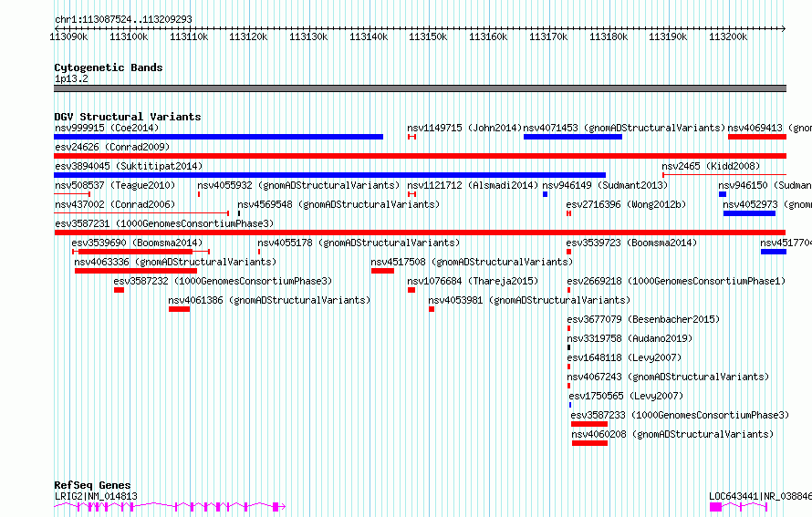Click the nsv4060208 red variant bar
The width and height of the screenshot is (812, 517).
[589, 443]
